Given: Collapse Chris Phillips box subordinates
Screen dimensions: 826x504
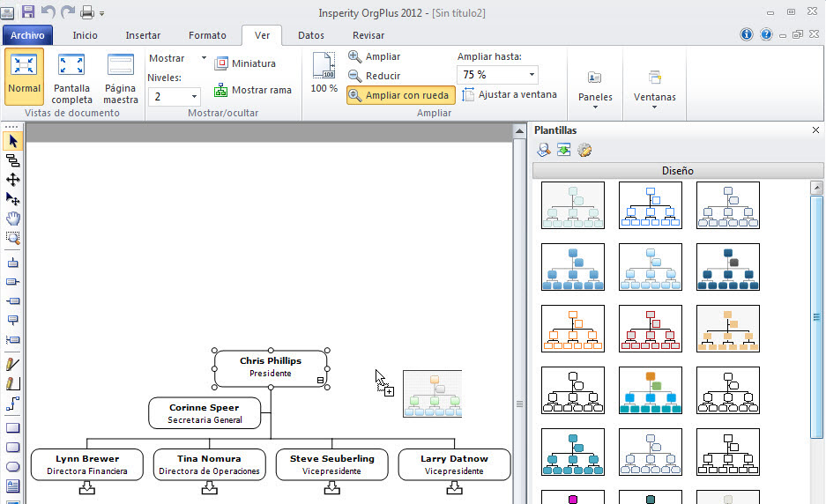Looking at the screenshot, I should (320, 380).
